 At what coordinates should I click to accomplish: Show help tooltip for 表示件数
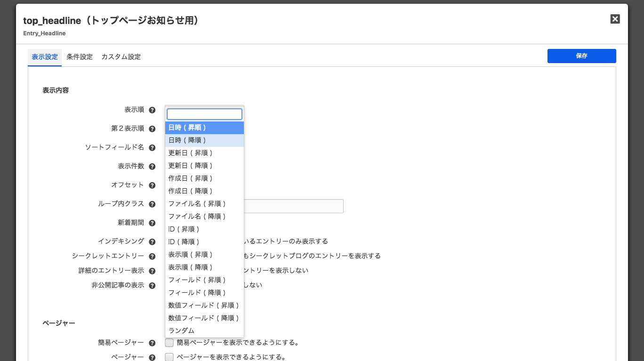pyautogui.click(x=152, y=167)
